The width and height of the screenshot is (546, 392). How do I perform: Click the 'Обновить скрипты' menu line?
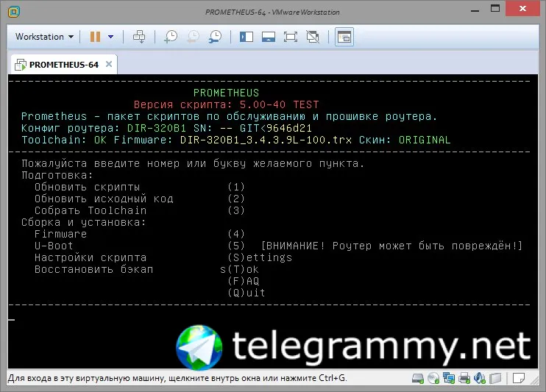(x=139, y=188)
